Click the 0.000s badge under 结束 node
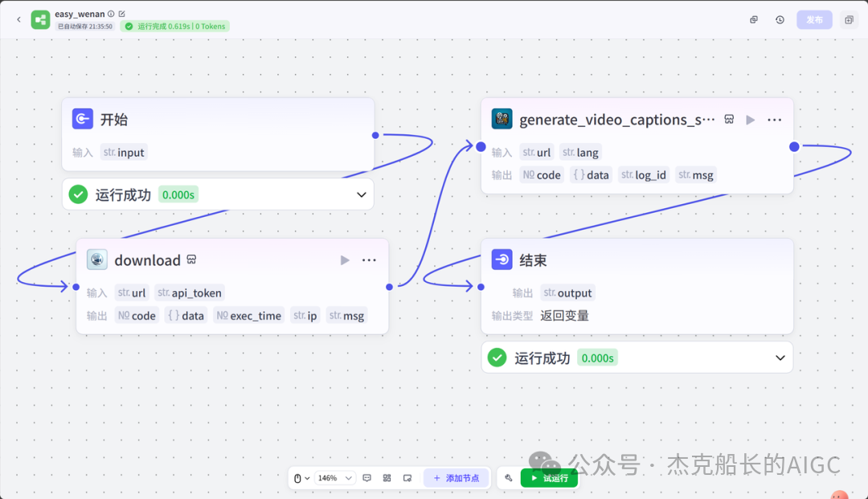Viewport: 868px width, 499px height. coord(597,358)
